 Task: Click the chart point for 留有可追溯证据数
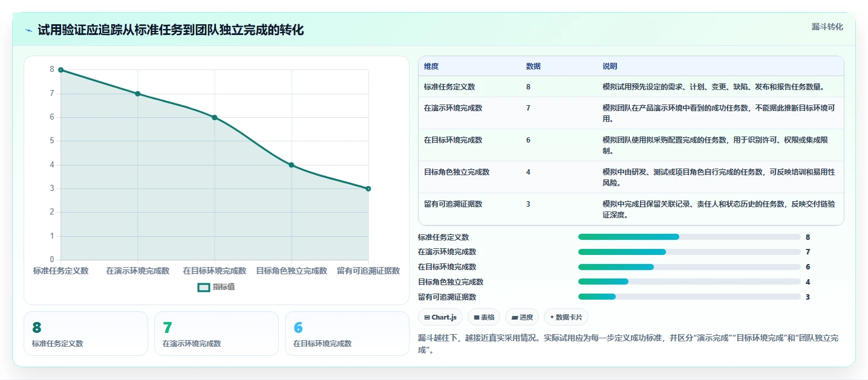[368, 188]
